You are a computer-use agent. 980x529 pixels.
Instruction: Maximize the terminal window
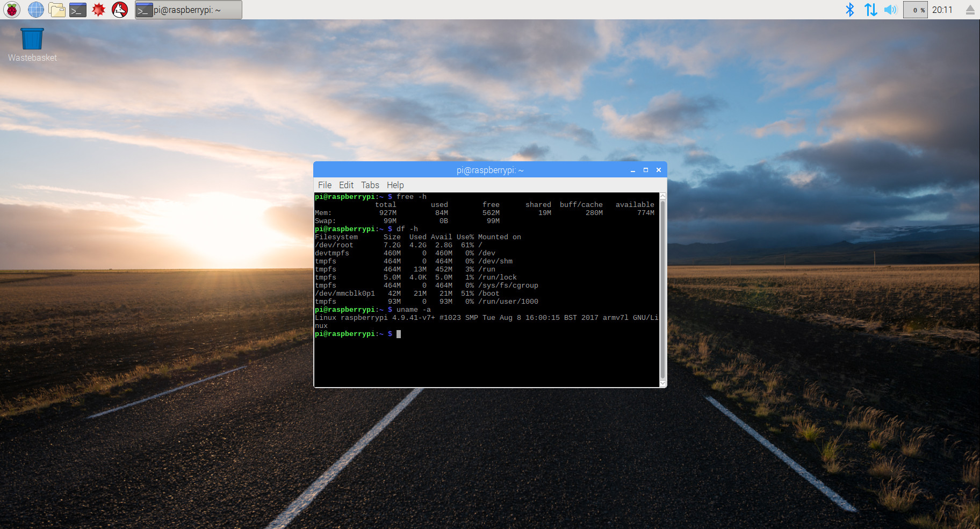pos(646,170)
